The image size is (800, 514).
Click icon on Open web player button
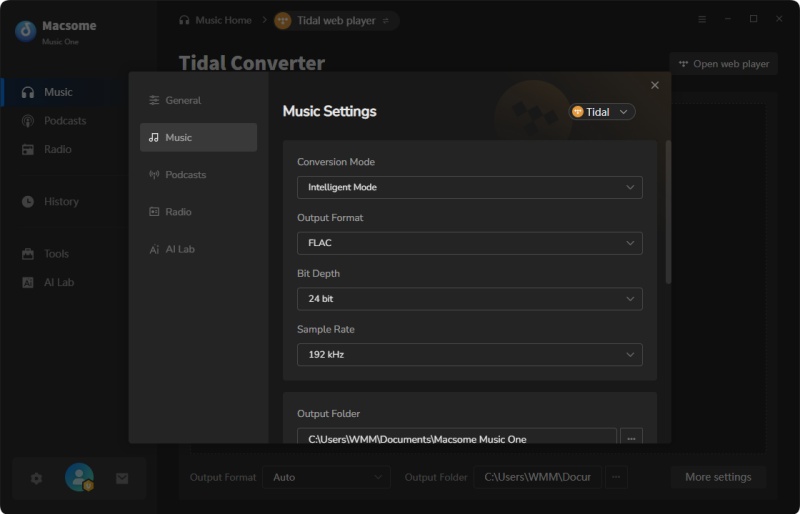click(x=683, y=64)
